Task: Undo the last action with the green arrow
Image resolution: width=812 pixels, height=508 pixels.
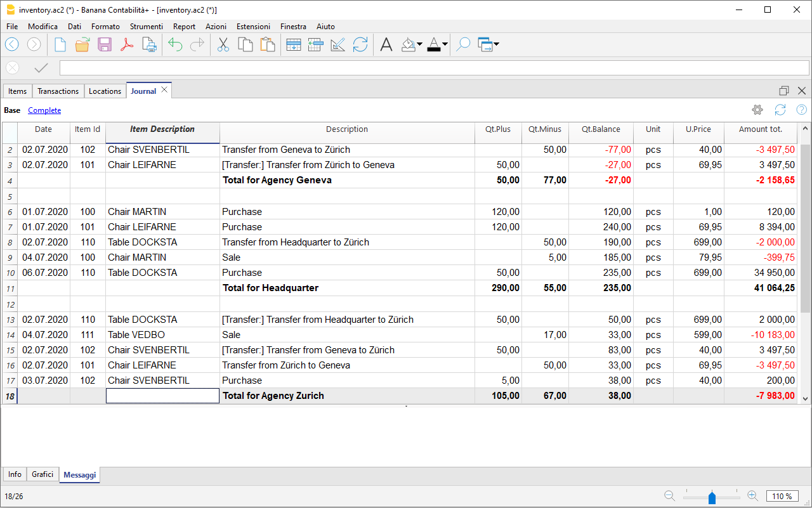Action: [x=175, y=44]
